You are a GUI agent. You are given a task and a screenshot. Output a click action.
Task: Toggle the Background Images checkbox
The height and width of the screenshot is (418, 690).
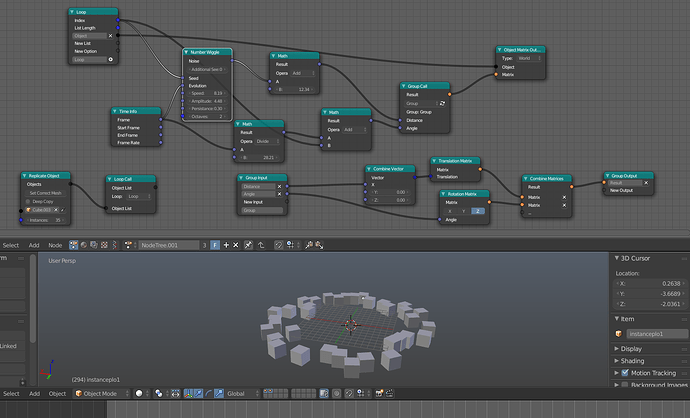625,385
